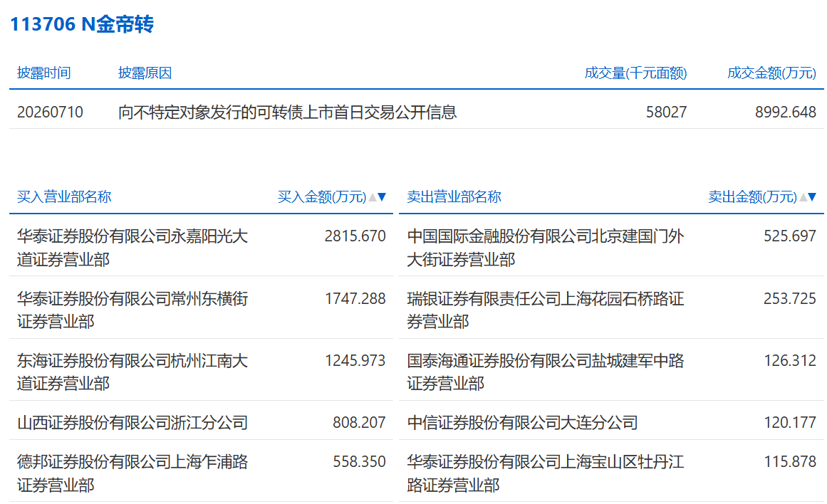Select sell amount 120.177
The width and height of the screenshot is (827, 504).
pos(790,422)
